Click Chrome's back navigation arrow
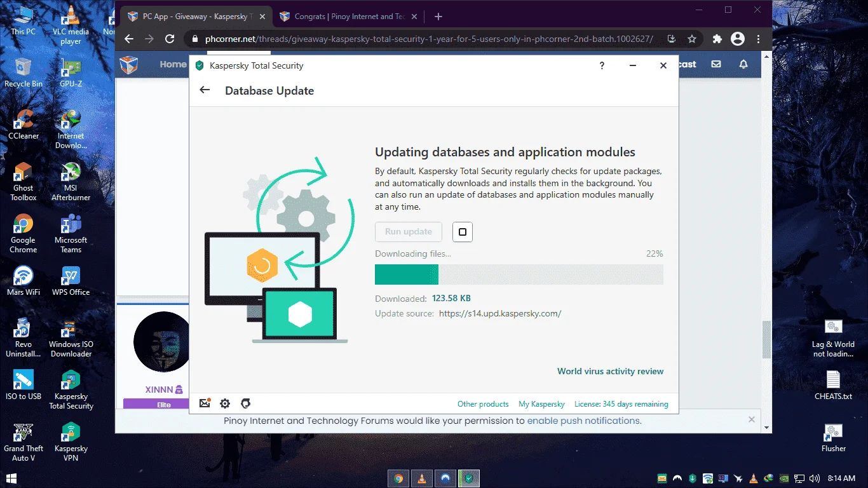The image size is (868, 488). pyautogui.click(x=129, y=39)
